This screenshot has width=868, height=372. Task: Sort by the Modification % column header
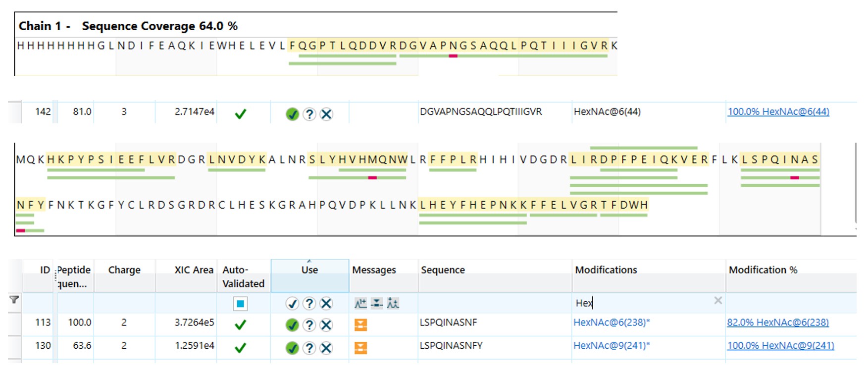(x=763, y=270)
